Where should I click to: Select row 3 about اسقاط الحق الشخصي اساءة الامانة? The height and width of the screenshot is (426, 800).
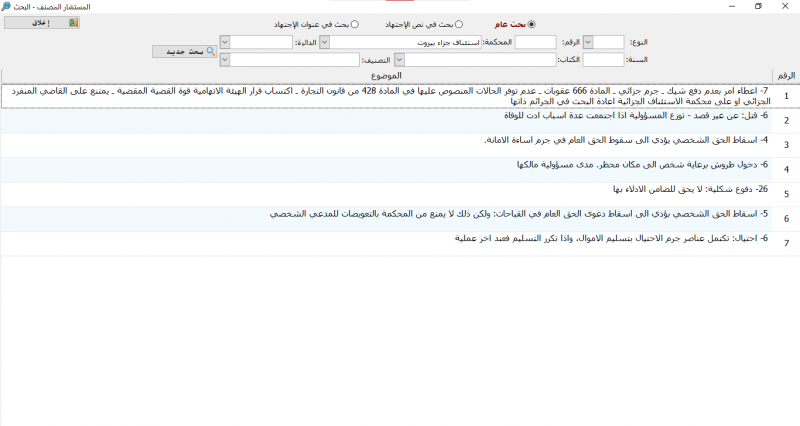386,145
